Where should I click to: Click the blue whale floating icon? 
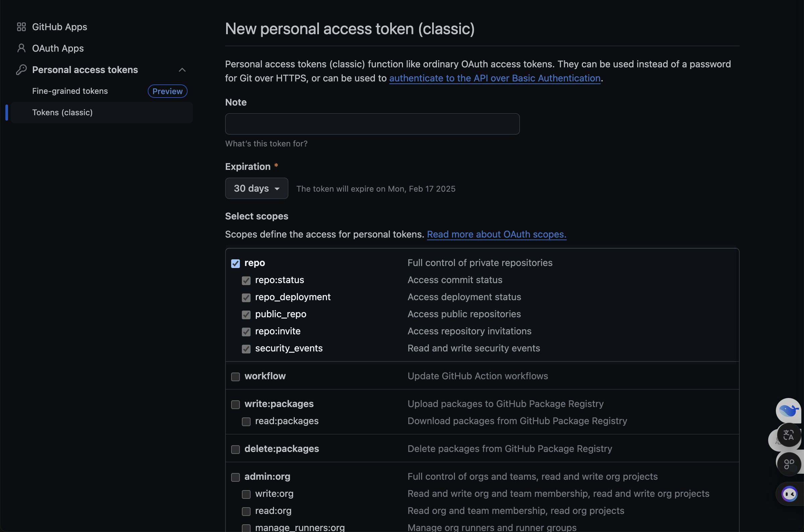click(x=788, y=410)
